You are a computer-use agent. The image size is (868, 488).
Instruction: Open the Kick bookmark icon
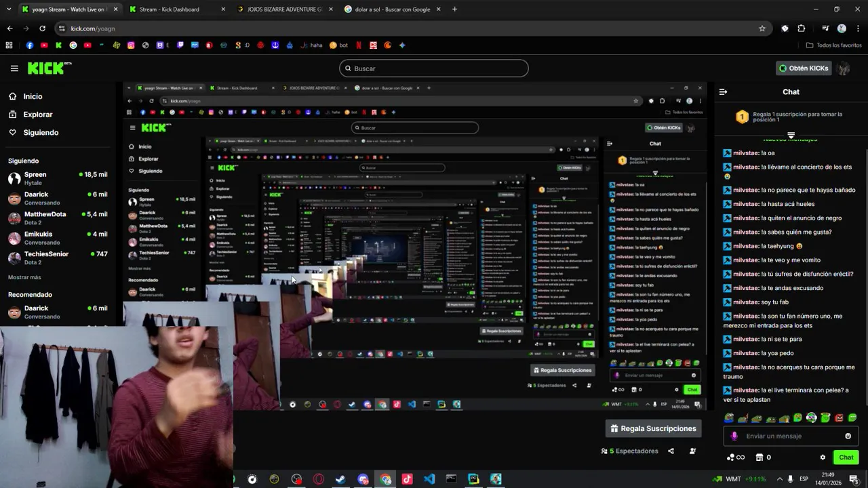click(x=58, y=45)
